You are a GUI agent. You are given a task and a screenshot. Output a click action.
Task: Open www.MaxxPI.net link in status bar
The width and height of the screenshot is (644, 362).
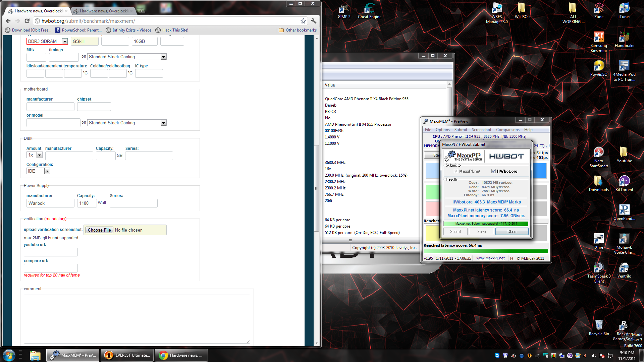[x=490, y=258]
